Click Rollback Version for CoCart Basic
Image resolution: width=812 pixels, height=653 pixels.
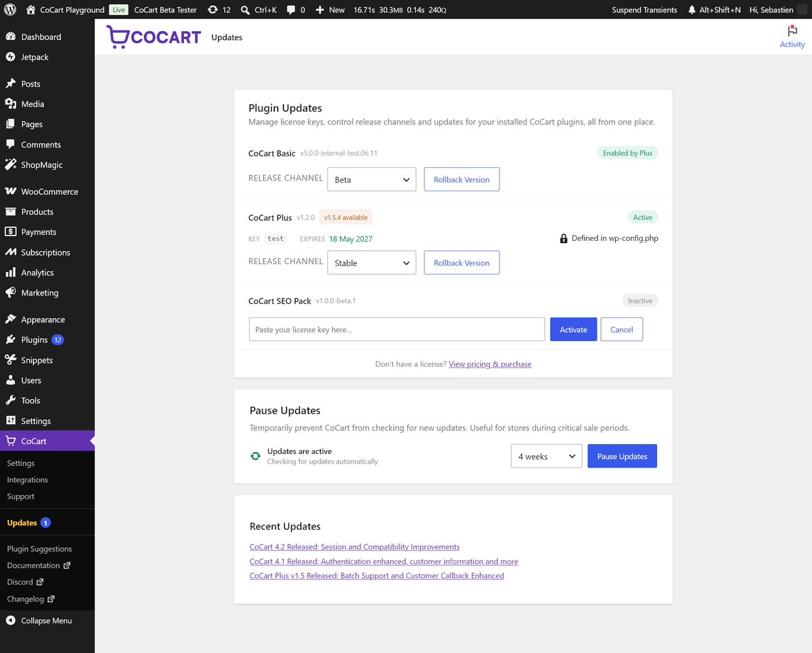461,180
